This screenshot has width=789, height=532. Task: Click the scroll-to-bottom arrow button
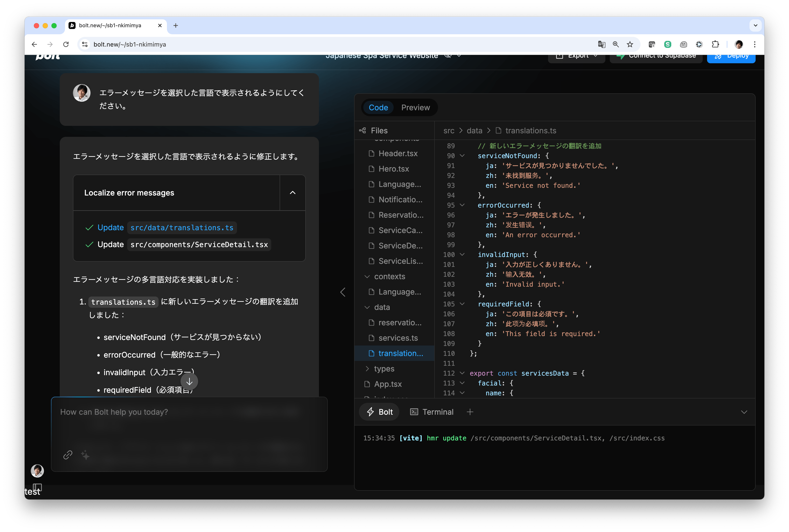click(x=189, y=382)
